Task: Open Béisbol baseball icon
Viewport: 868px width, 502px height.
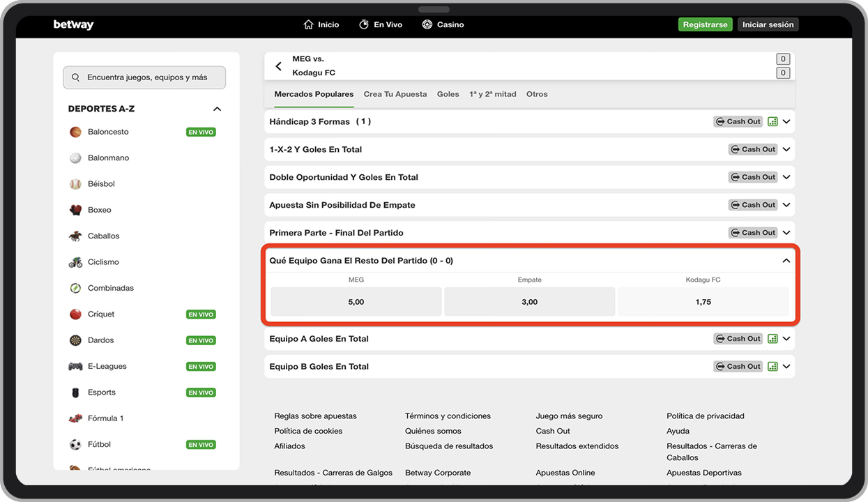Action: pos(75,184)
